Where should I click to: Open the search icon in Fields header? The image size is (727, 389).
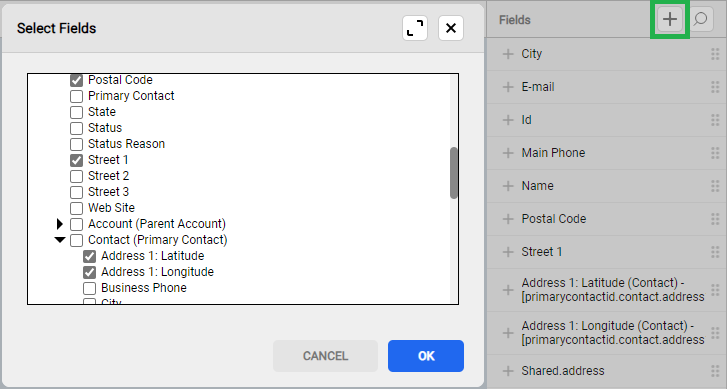pos(701,19)
